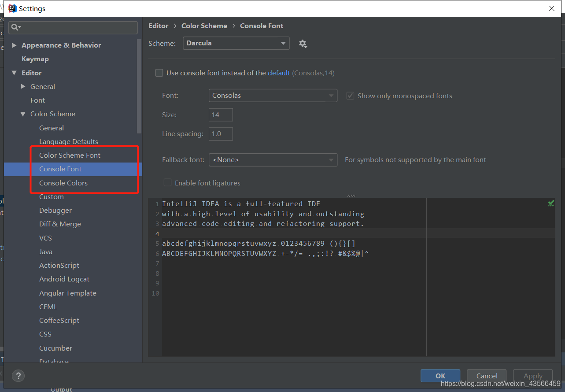Viewport: 565px width, 392px height.
Task: Select Android Logcat item
Action: tap(64, 279)
